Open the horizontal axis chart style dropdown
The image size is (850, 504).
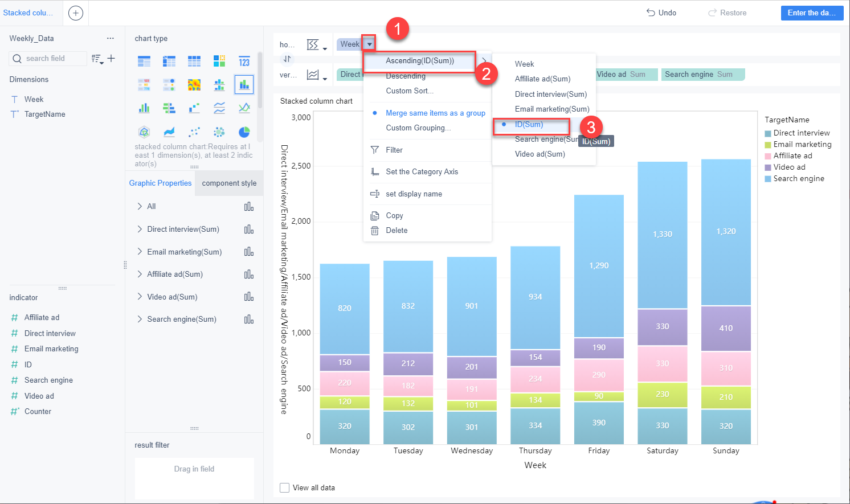coord(316,45)
